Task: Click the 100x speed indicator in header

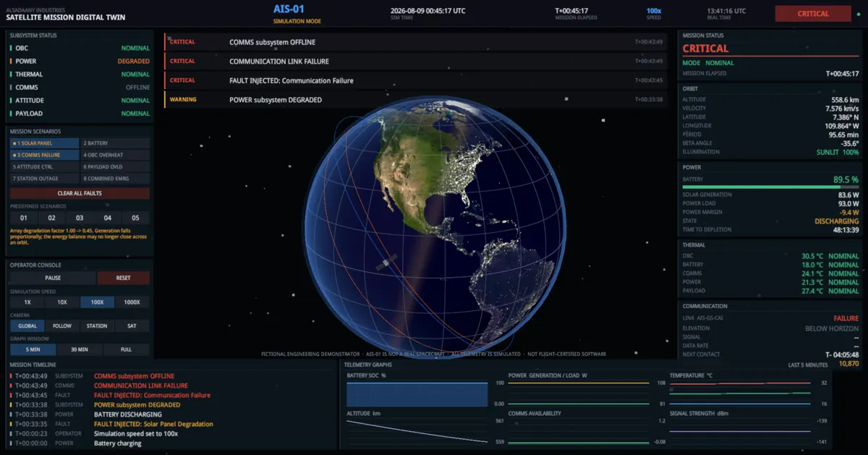Action: pos(654,11)
